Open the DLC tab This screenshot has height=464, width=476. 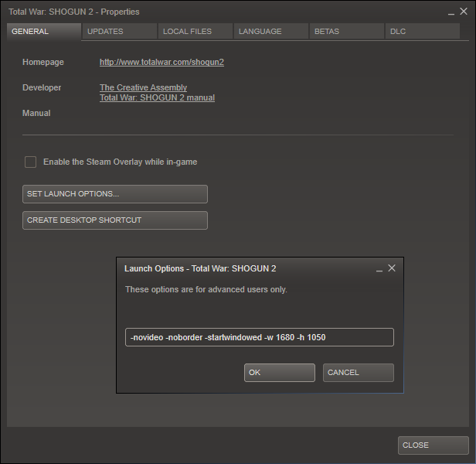(x=423, y=31)
